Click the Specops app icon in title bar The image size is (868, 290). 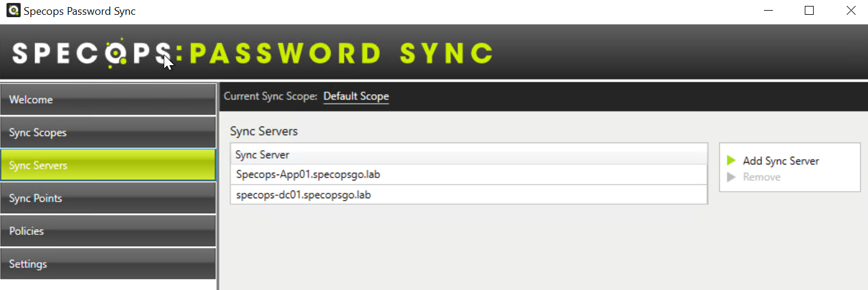point(13,11)
